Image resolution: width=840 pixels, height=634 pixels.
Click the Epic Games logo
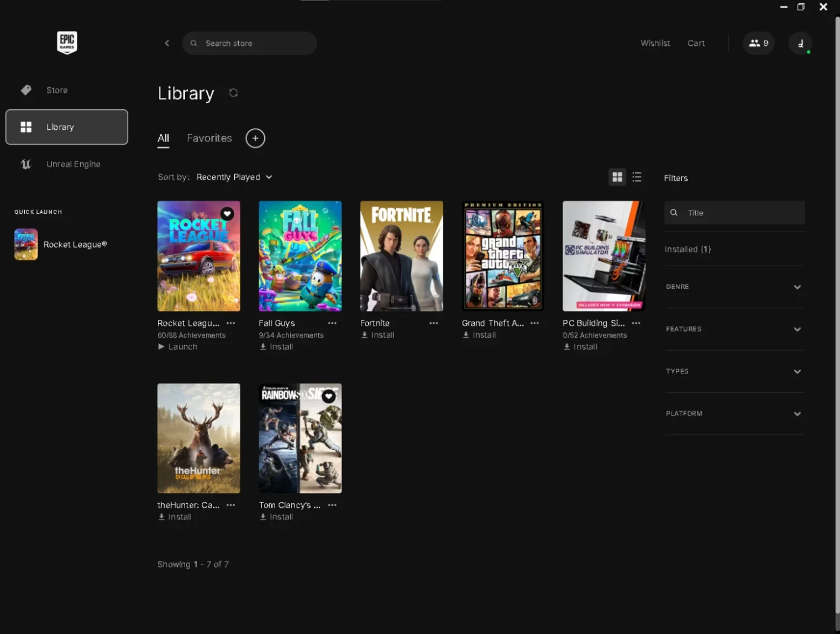tap(67, 43)
